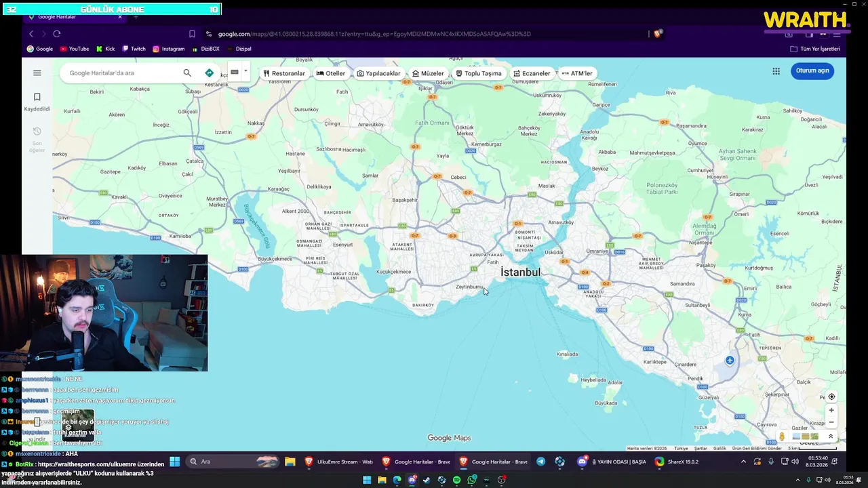Open Brave Shields lion icon
Screen dimensions: 868x488
[x=658, y=33]
